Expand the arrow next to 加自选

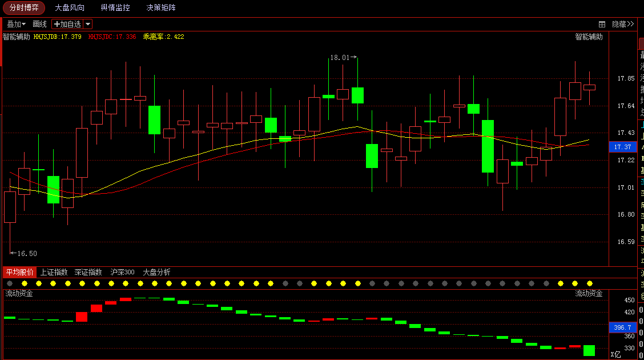click(x=88, y=24)
